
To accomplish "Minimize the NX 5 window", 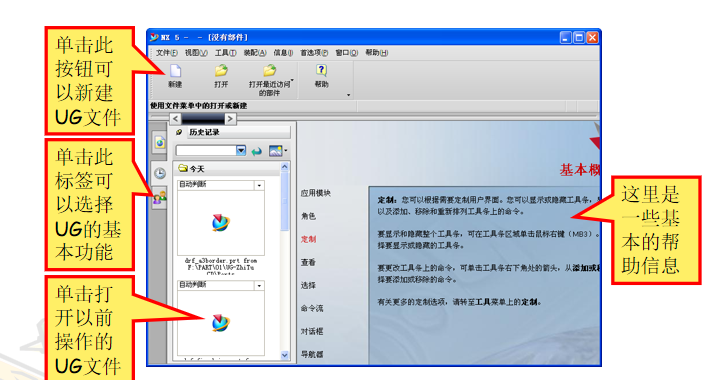I will pos(565,38).
